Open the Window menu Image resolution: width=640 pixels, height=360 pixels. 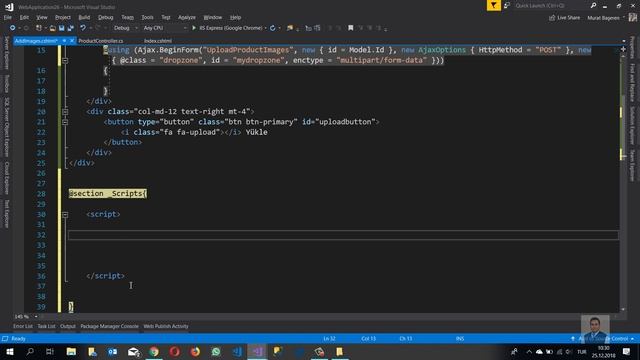coord(213,17)
